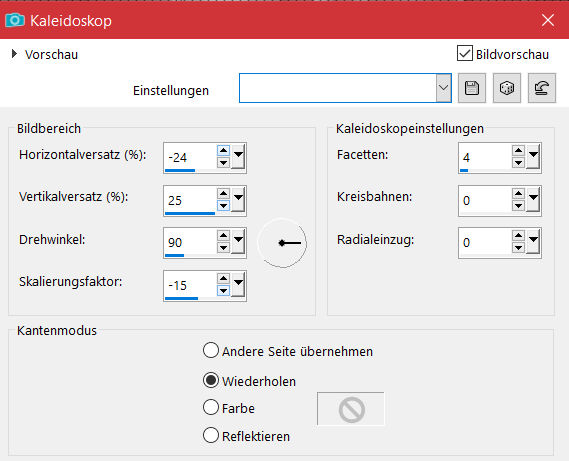This screenshot has width=569, height=461.
Task: Increase the Facetten count with the up arrow
Action: click(x=519, y=151)
